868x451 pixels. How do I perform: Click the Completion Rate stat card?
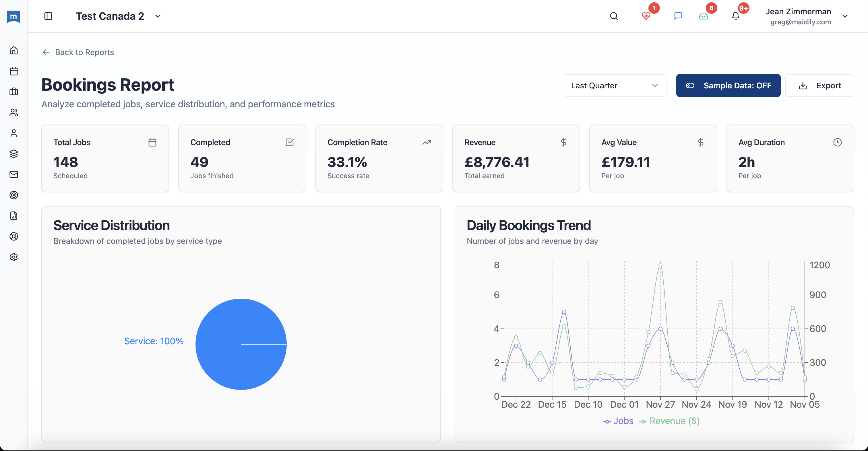click(379, 158)
